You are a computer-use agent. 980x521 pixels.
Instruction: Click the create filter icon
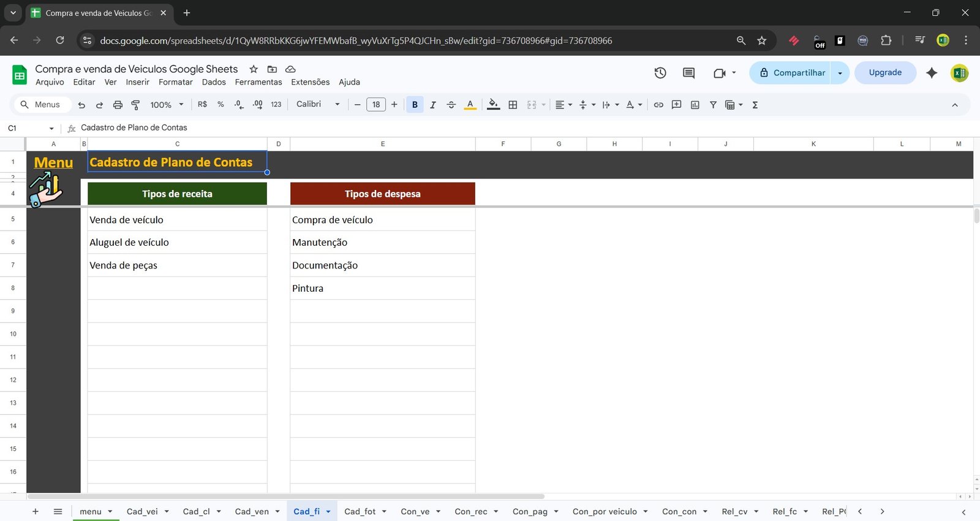(x=713, y=105)
